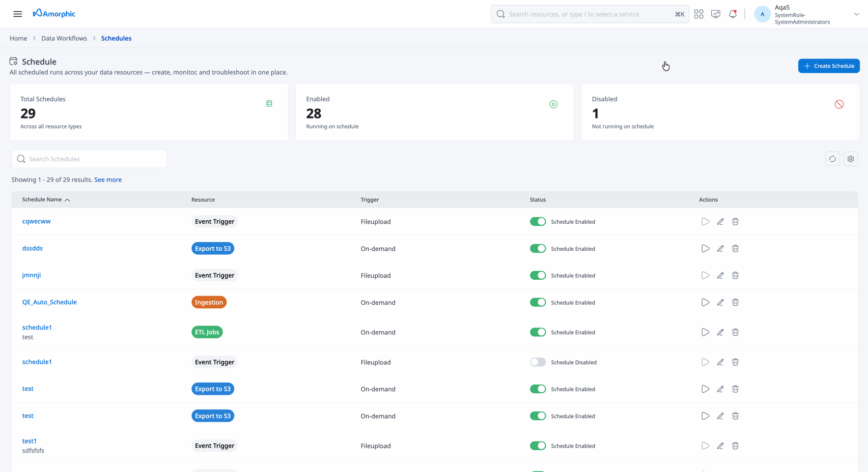Edit the disabled schedule1 row
This screenshot has height=472, width=868.
tap(720, 362)
